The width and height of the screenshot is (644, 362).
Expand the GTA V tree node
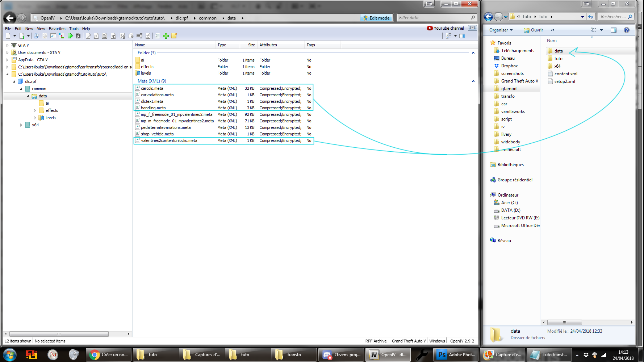pyautogui.click(x=7, y=45)
